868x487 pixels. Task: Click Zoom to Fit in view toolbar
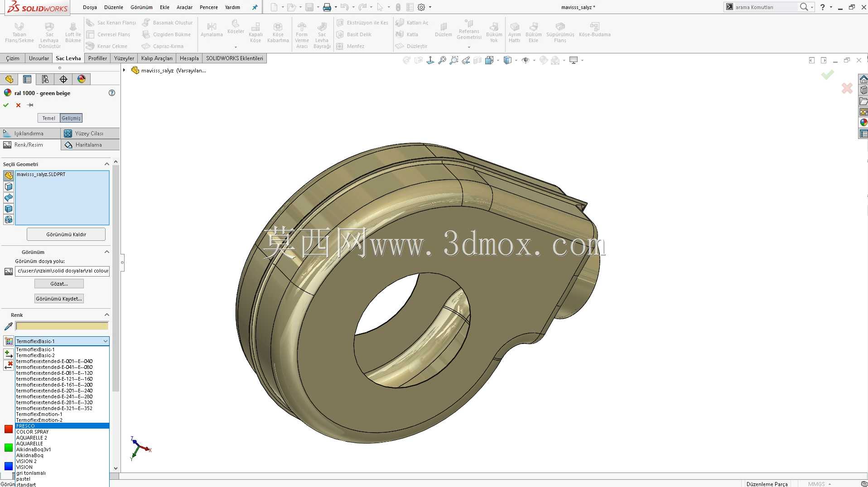click(x=442, y=60)
